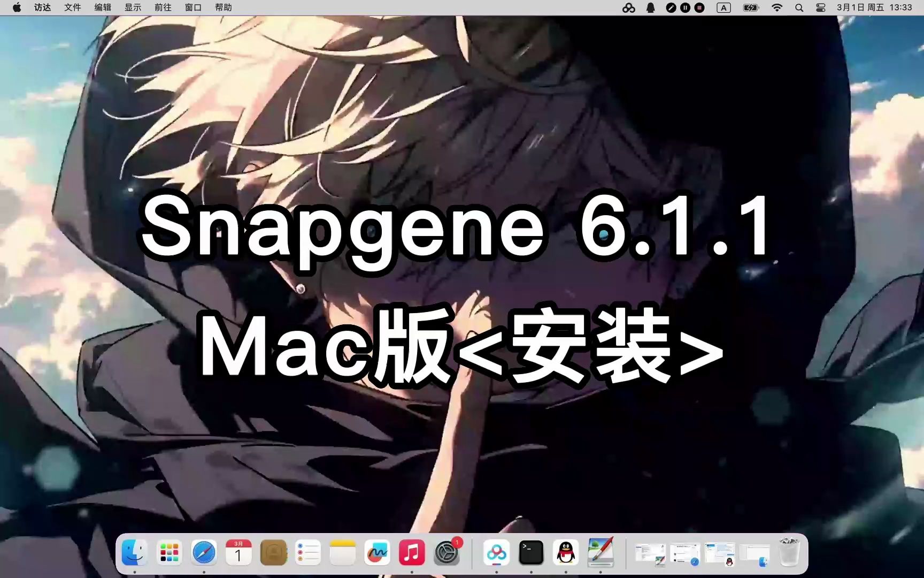This screenshot has height=578, width=924.
Task: Show battery status in menu bar
Action: coord(751,7)
